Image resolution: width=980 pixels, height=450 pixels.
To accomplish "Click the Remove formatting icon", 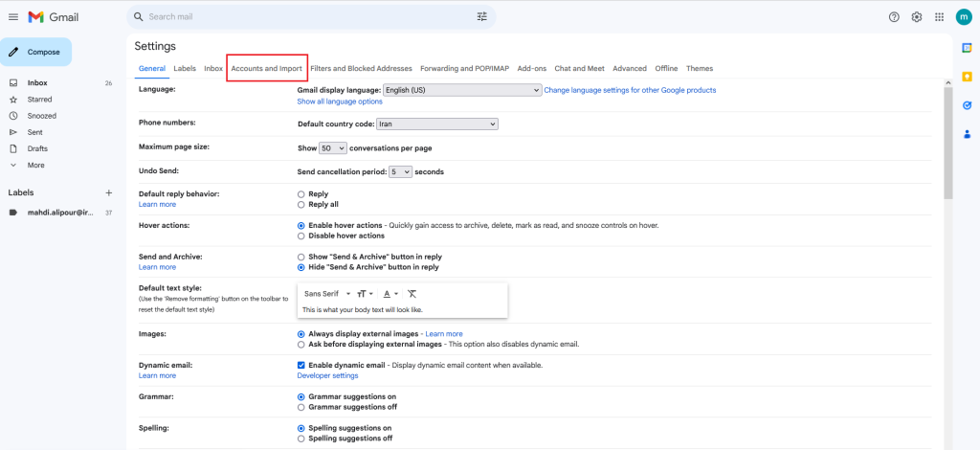I will [x=412, y=294].
